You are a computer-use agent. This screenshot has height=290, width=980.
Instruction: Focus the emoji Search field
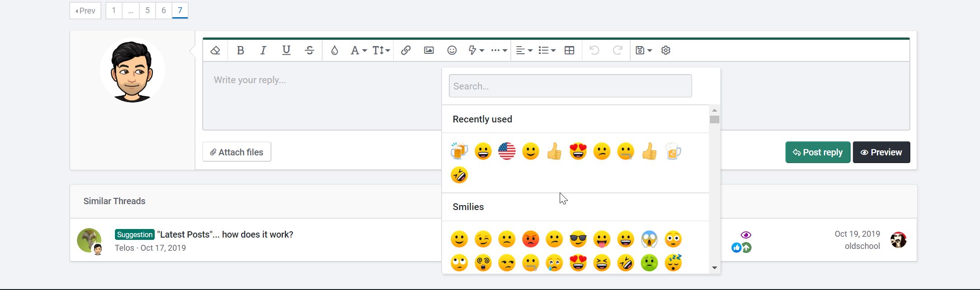[570, 86]
